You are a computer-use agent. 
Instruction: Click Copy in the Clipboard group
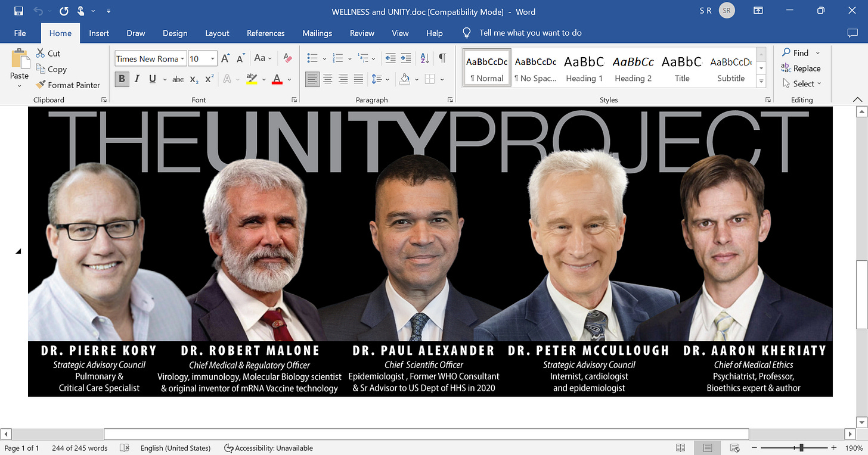(x=51, y=69)
